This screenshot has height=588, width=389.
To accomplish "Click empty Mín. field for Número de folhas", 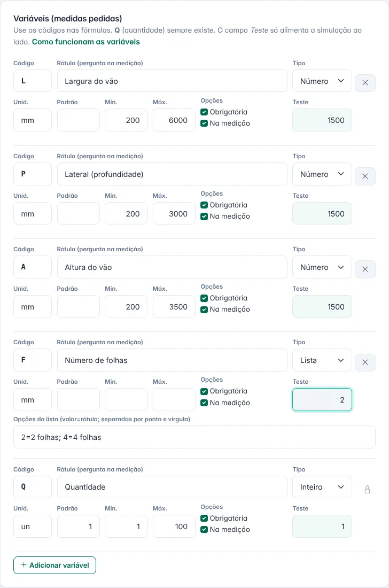I will pos(126,400).
